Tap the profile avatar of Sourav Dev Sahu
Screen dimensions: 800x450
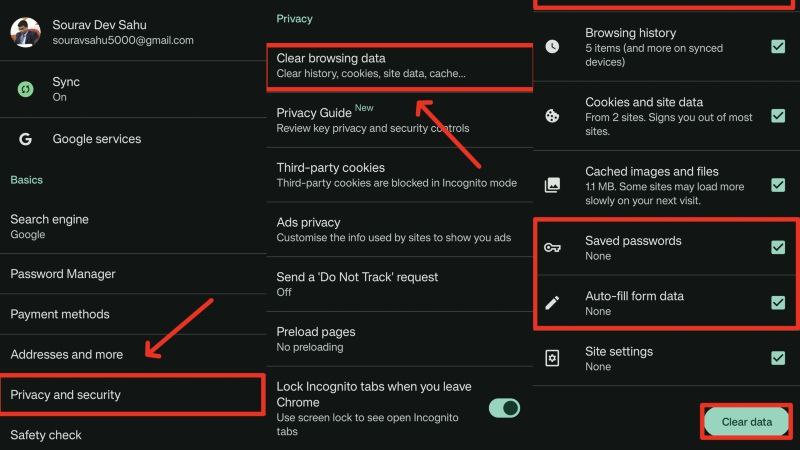(x=26, y=32)
